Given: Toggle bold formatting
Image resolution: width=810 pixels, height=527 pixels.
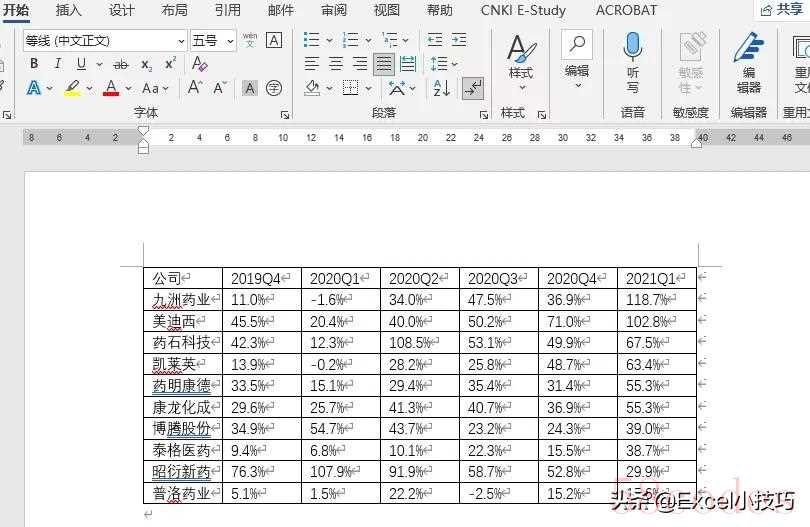Looking at the screenshot, I should coord(34,64).
